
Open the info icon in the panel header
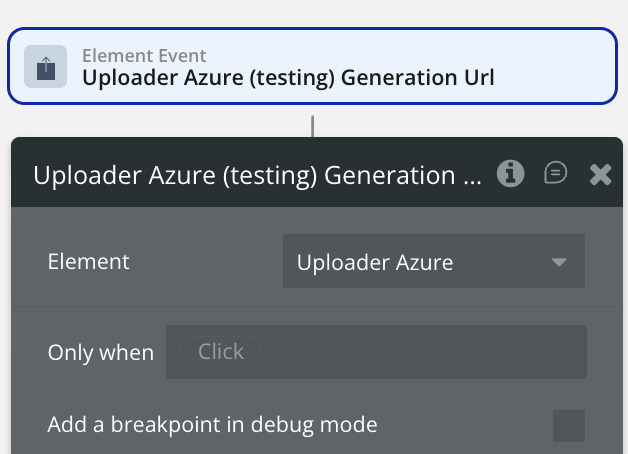click(511, 174)
